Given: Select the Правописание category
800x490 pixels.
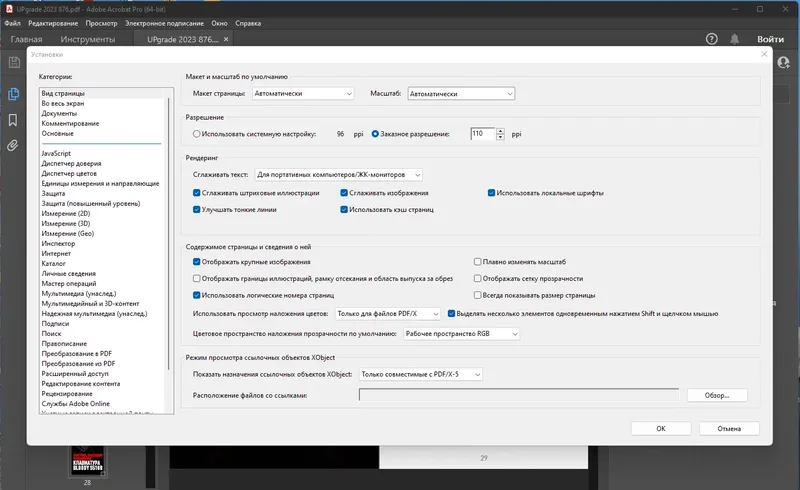Looking at the screenshot, I should [x=64, y=344].
